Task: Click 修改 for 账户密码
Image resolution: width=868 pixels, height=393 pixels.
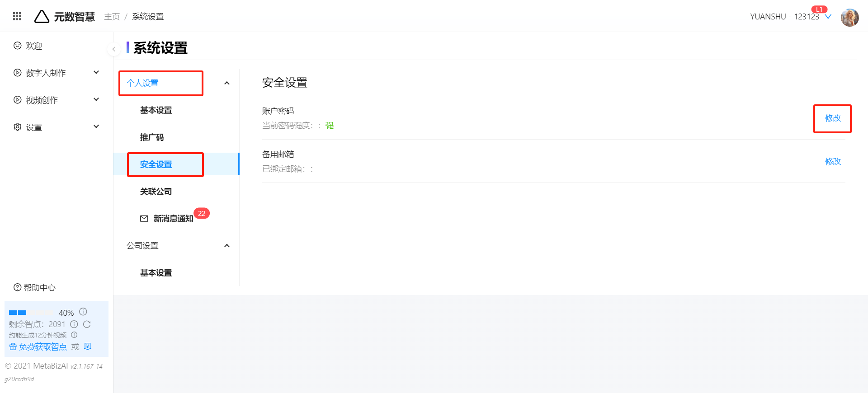Action: coord(833,118)
